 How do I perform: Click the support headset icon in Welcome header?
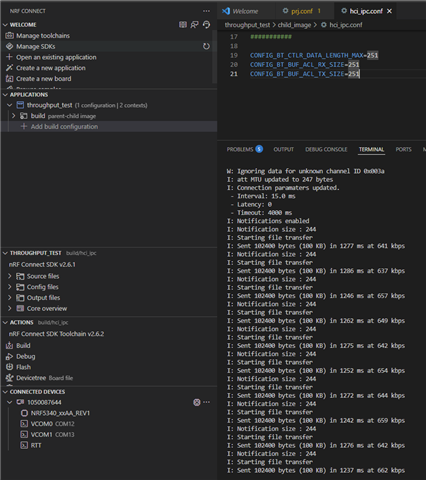[206, 25]
